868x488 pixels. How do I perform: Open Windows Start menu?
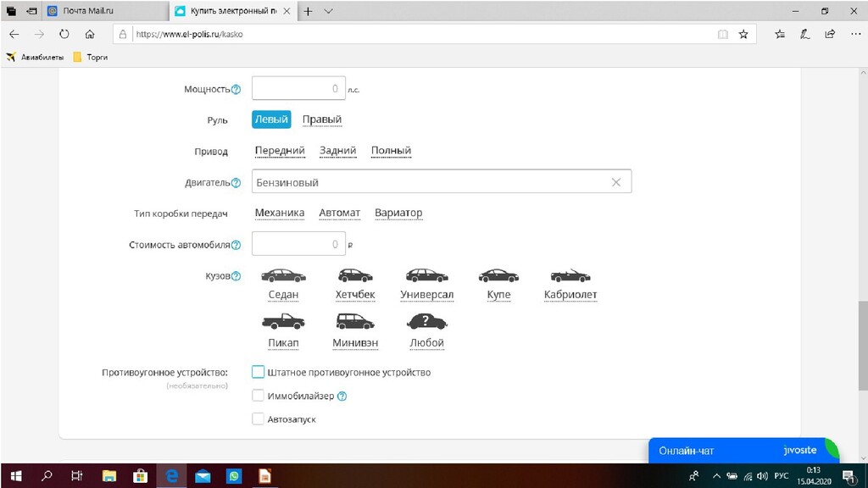pos(16,476)
